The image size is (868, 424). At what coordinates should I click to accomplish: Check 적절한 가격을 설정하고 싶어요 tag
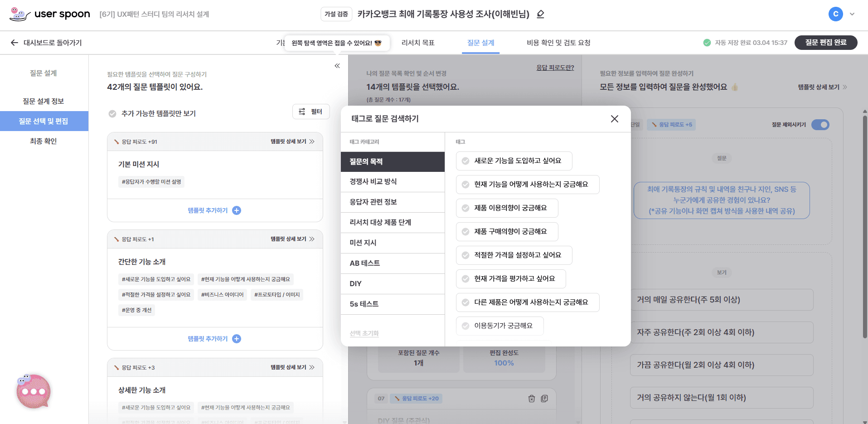pos(514,255)
